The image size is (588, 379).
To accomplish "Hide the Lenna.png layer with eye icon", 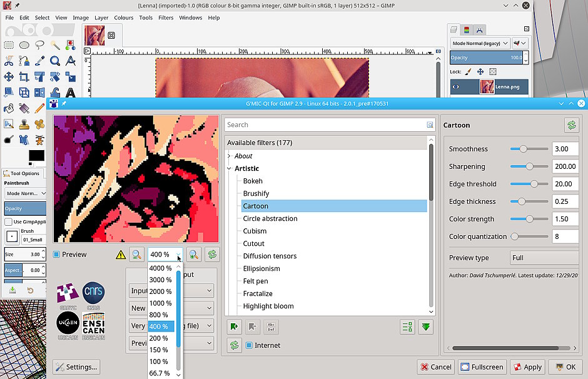I will tap(455, 87).
